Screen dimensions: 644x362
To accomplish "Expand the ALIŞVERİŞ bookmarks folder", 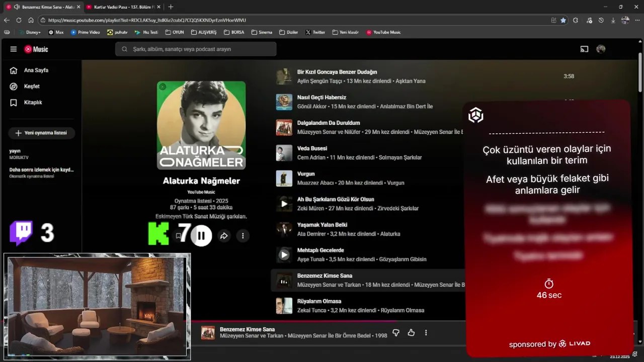I will 204,32.
